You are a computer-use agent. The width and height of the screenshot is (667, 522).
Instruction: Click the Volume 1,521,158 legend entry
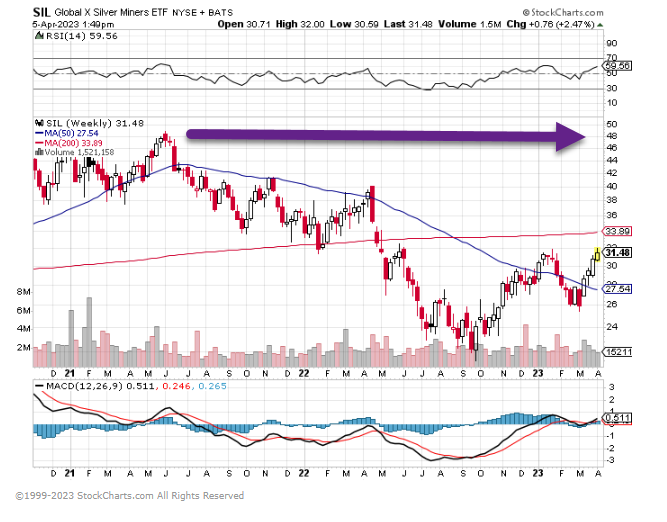(79, 152)
